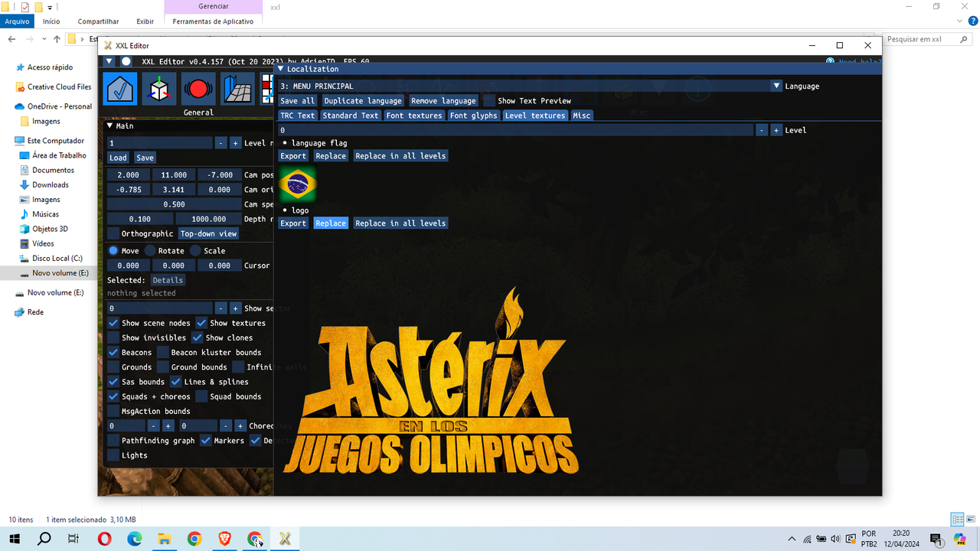Increment Level number in Main panel
The width and height of the screenshot is (980, 551).
[236, 143]
